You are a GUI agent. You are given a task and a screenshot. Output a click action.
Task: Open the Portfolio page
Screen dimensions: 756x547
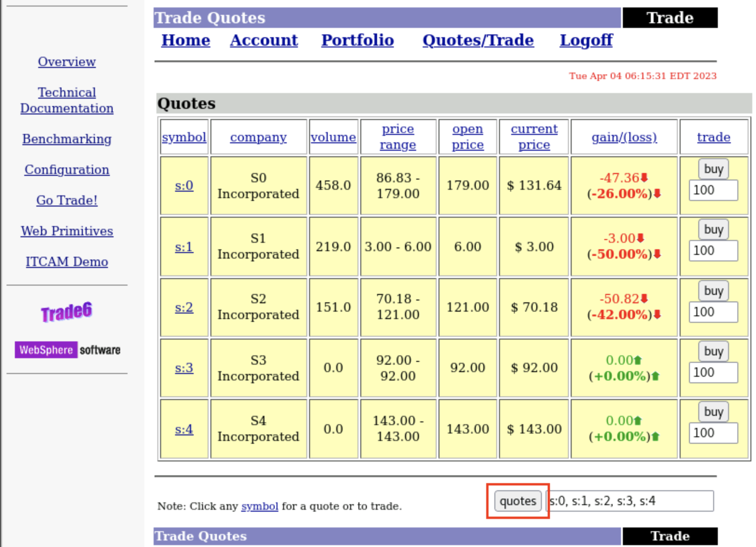tap(358, 40)
